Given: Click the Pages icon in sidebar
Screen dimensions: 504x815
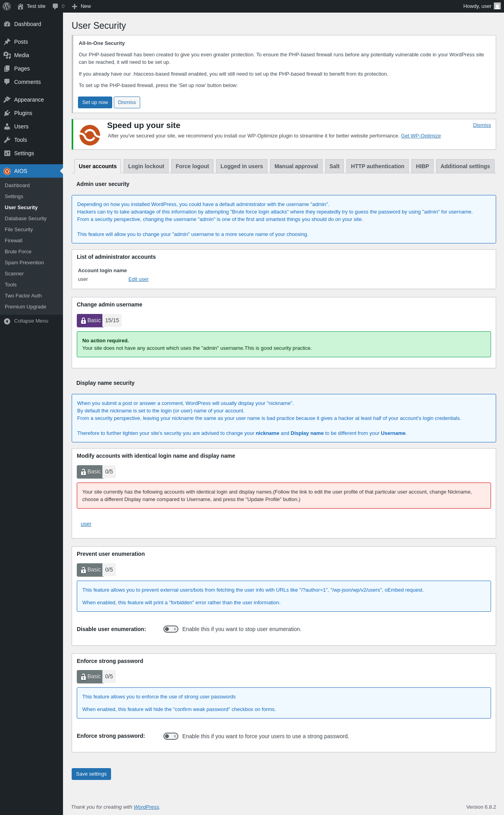Looking at the screenshot, I should pyautogui.click(x=7, y=69).
